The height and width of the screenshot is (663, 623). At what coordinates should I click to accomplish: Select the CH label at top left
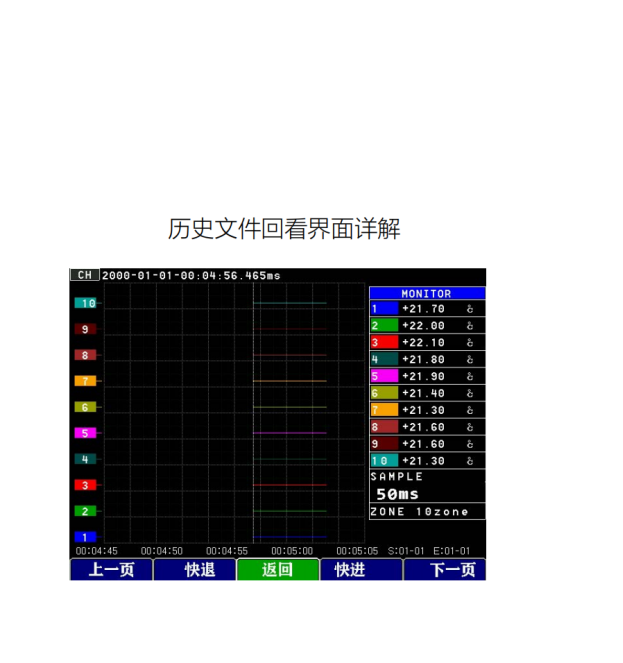coord(84,275)
